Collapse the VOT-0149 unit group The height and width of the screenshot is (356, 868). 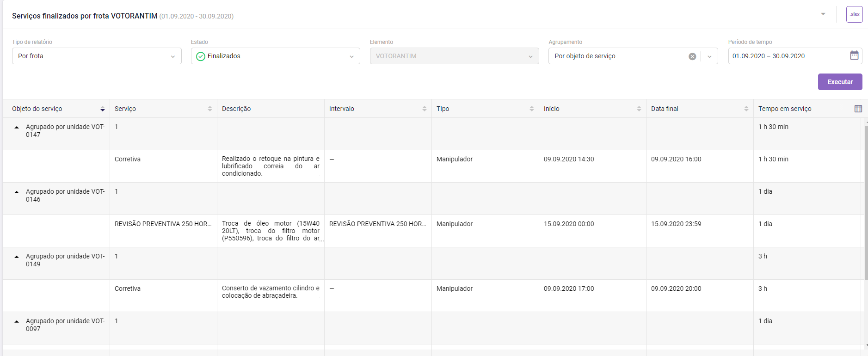pos(17,257)
